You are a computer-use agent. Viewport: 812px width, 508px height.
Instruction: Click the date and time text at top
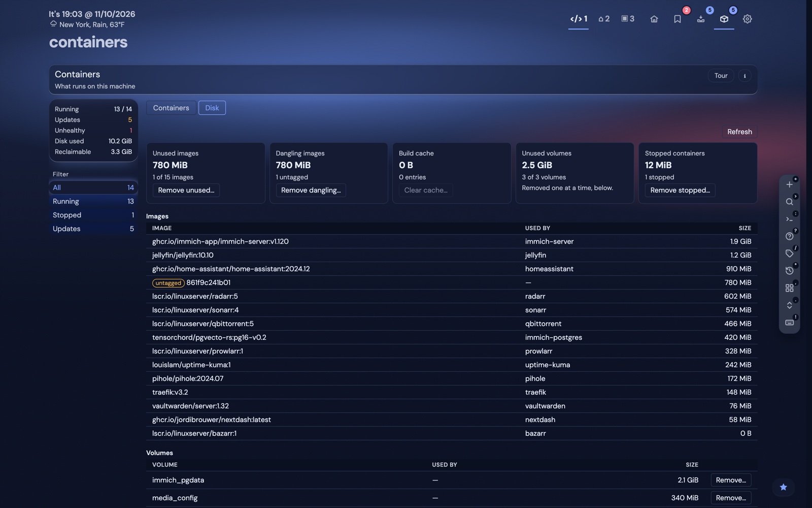(x=92, y=14)
